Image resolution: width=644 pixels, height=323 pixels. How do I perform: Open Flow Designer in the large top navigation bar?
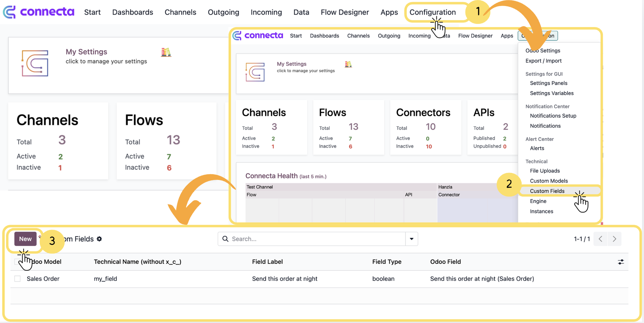pos(345,12)
